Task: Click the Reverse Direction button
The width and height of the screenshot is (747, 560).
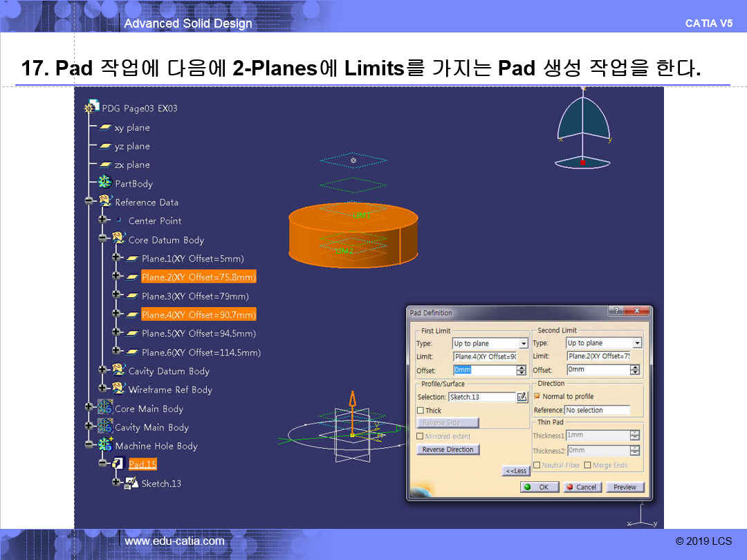Action: [448, 449]
